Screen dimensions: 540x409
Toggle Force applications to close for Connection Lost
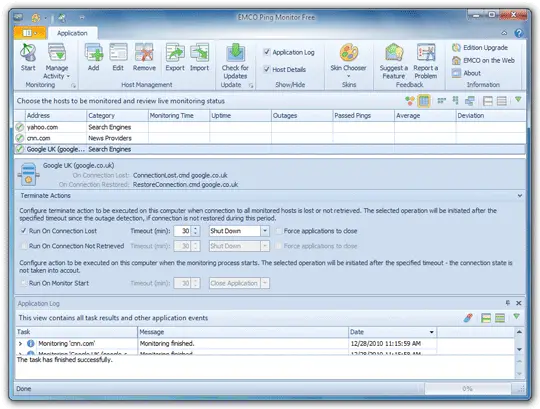click(278, 231)
